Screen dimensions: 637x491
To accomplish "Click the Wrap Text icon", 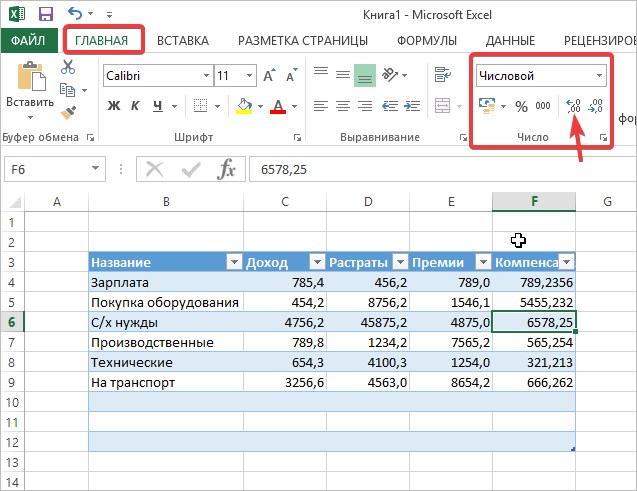I will [x=442, y=75].
